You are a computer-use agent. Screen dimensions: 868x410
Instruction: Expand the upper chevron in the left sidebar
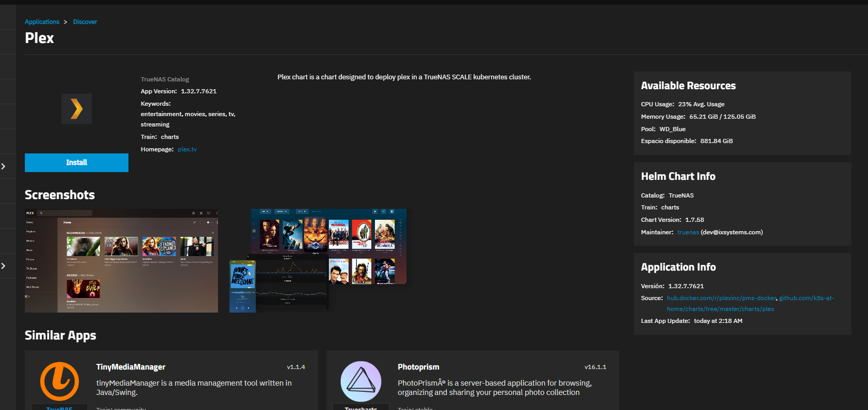(3, 166)
